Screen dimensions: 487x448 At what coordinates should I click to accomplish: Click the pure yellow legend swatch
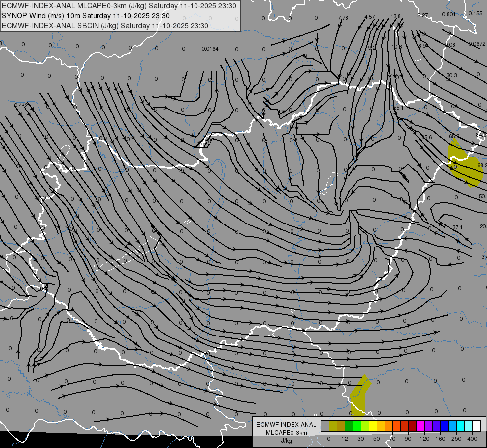[373, 426]
